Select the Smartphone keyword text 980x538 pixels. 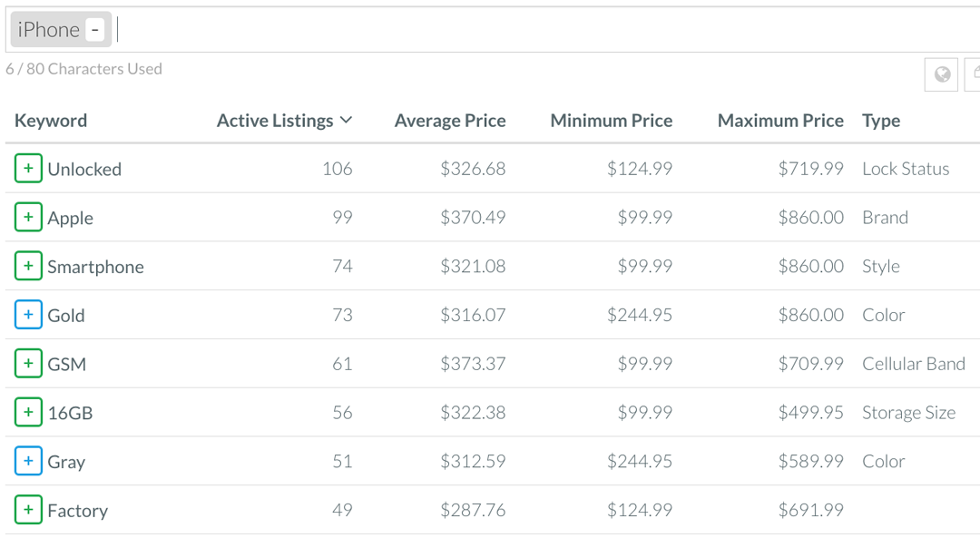click(95, 267)
